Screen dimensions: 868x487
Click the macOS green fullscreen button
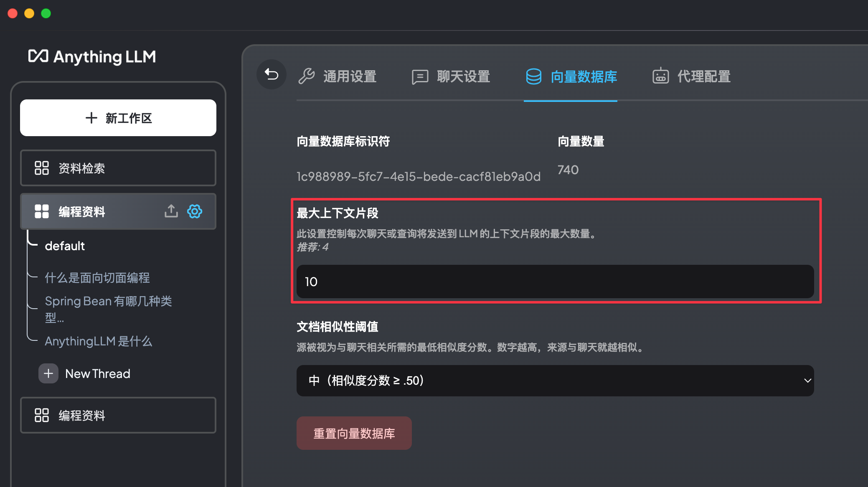coord(46,13)
